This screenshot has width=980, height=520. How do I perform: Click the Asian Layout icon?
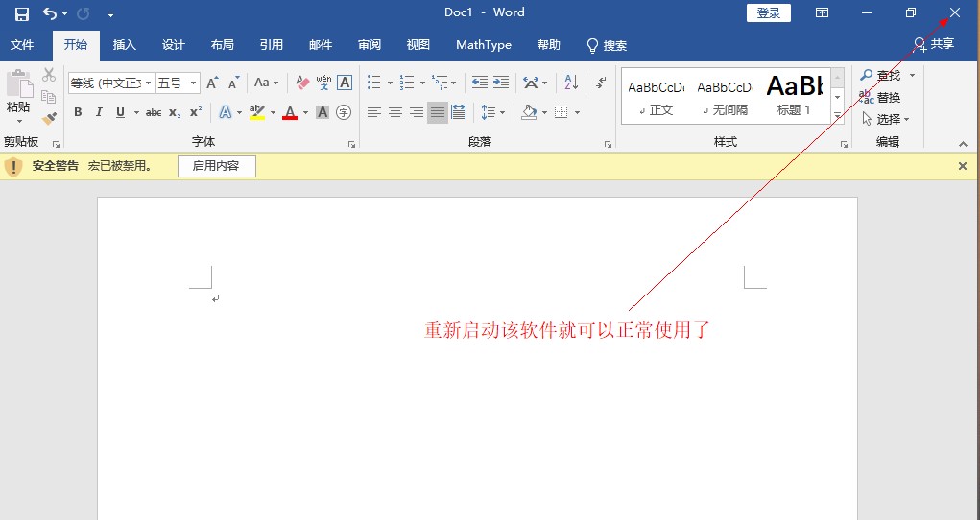point(531,83)
